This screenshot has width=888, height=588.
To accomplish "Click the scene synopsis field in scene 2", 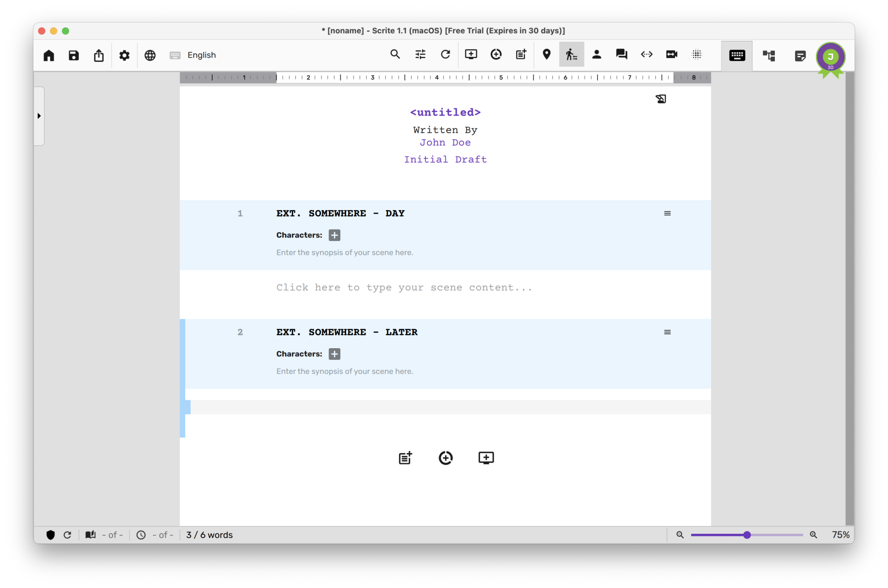I will click(x=344, y=371).
